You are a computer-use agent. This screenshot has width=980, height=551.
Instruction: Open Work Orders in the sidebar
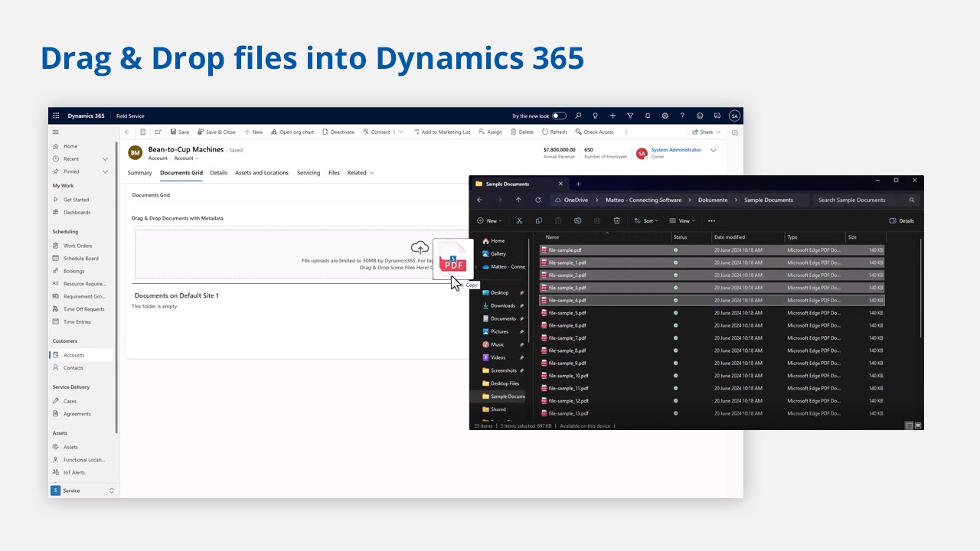pyautogui.click(x=77, y=246)
